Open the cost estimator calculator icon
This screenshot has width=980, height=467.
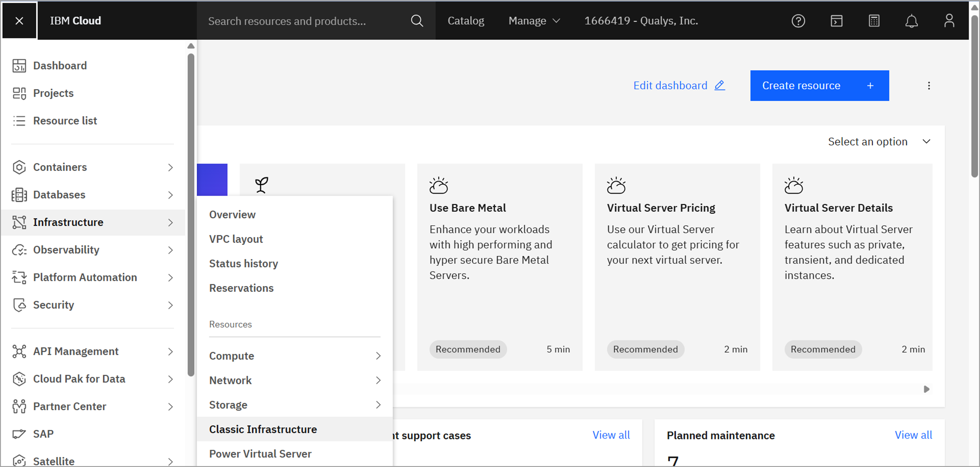tap(874, 21)
